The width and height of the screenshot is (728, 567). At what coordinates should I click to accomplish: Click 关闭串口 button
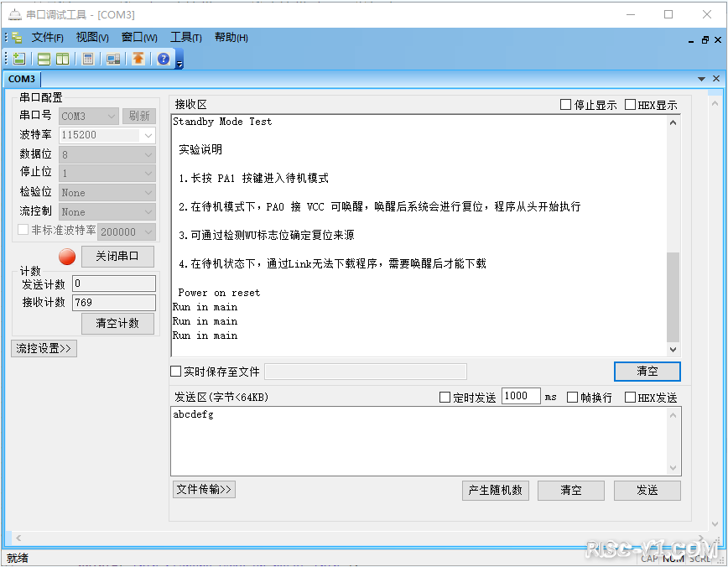pyautogui.click(x=117, y=257)
